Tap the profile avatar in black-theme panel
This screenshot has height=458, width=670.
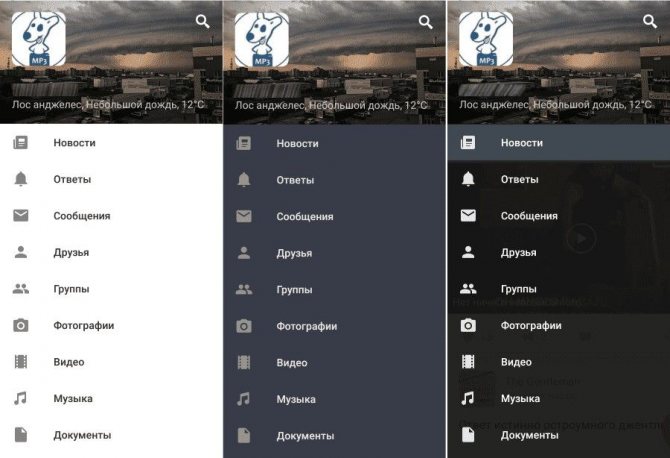pos(486,39)
